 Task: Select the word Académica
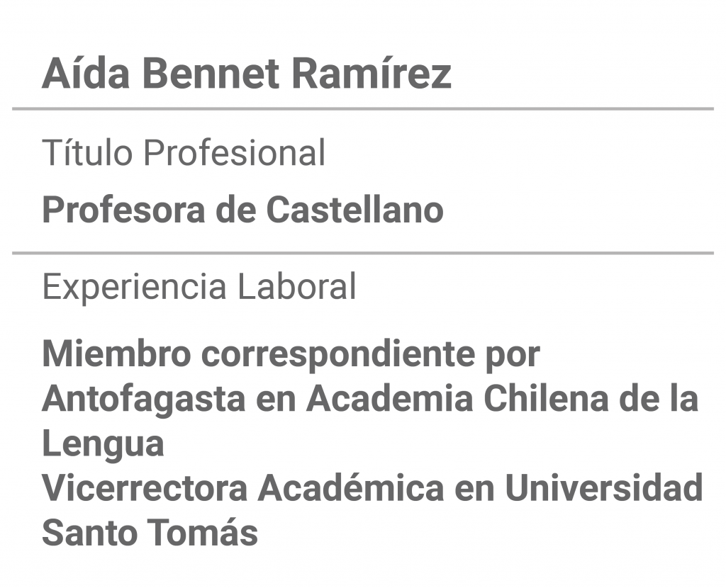pyautogui.click(x=351, y=487)
